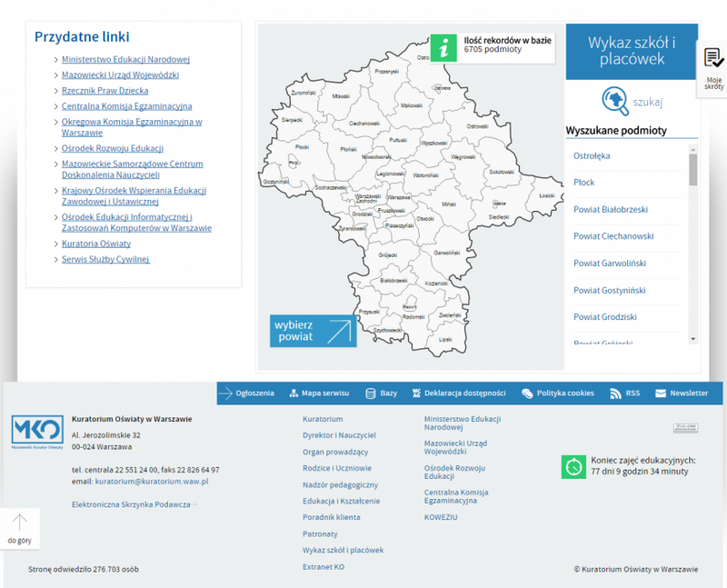Screen dimensions: 727x588
Task: Open Deklaracja dostępności page
Action: (458, 394)
